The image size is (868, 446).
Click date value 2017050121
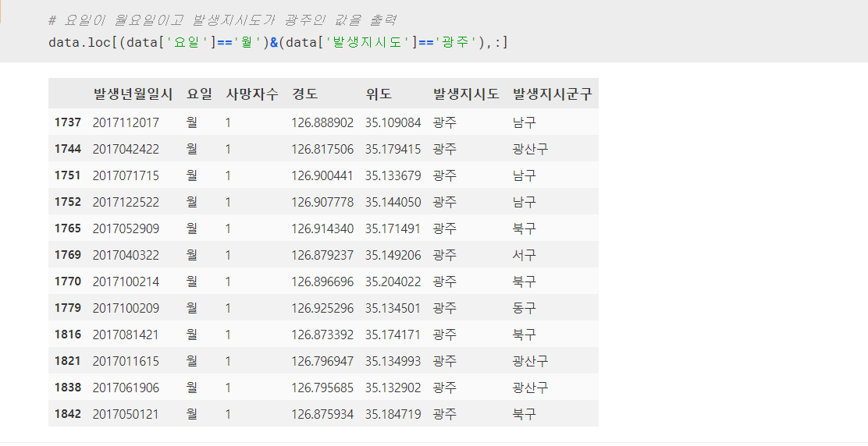[x=126, y=415]
